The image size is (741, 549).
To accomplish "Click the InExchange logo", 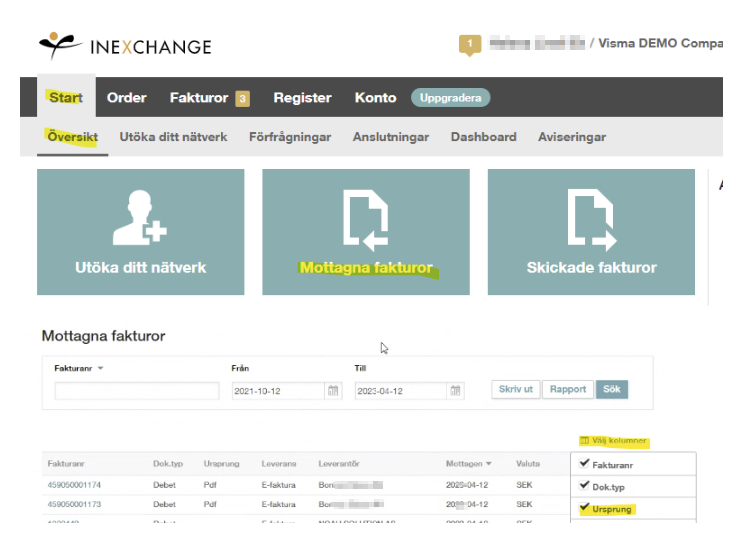I will (125, 46).
